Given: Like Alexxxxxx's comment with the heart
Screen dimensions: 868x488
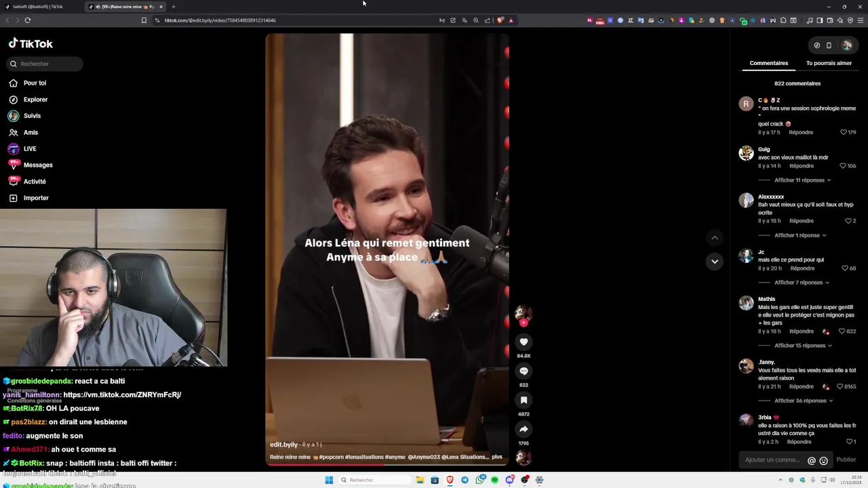Looking at the screenshot, I should [848, 221].
